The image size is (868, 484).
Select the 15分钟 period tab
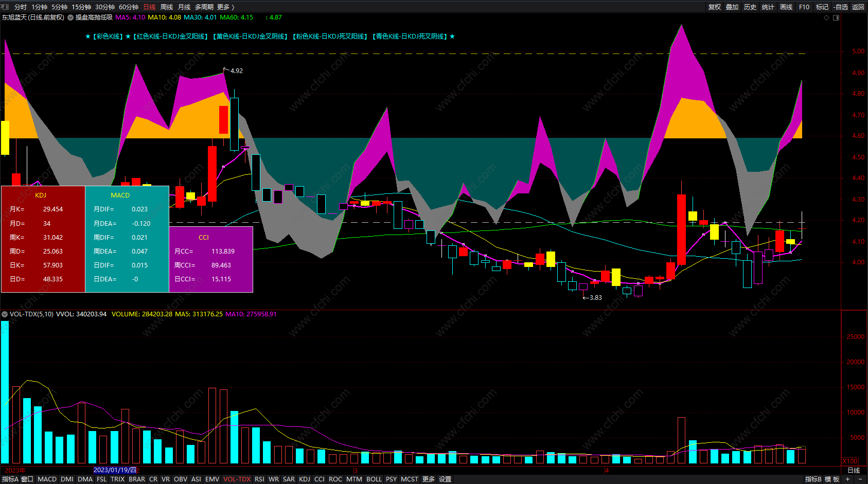point(81,7)
